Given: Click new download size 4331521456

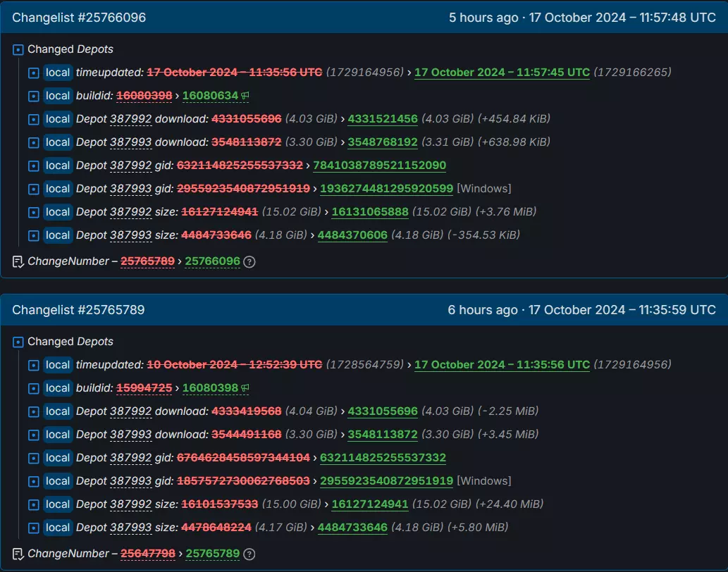Looking at the screenshot, I should tap(383, 119).
